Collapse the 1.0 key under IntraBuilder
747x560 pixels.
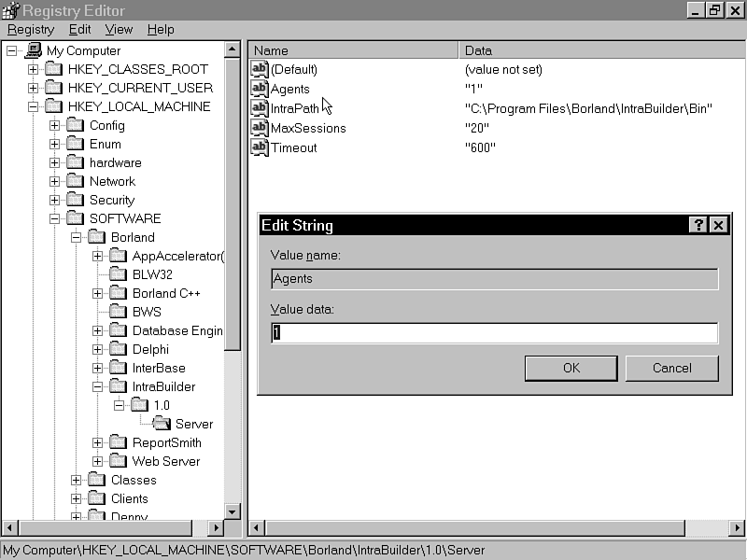pos(119,405)
